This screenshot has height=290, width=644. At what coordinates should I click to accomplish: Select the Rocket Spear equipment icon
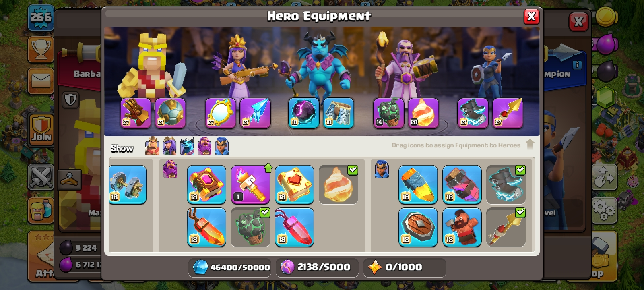tap(418, 184)
